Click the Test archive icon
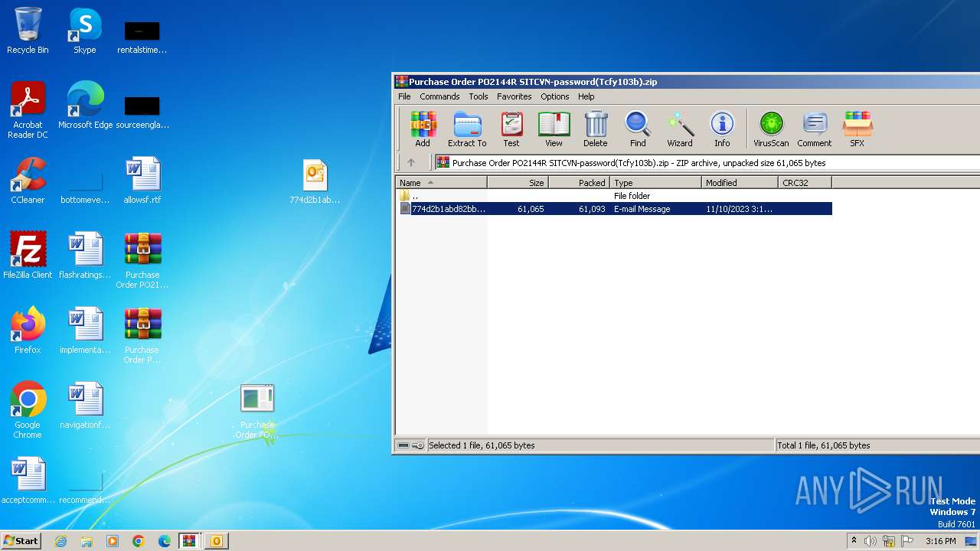 coord(511,129)
